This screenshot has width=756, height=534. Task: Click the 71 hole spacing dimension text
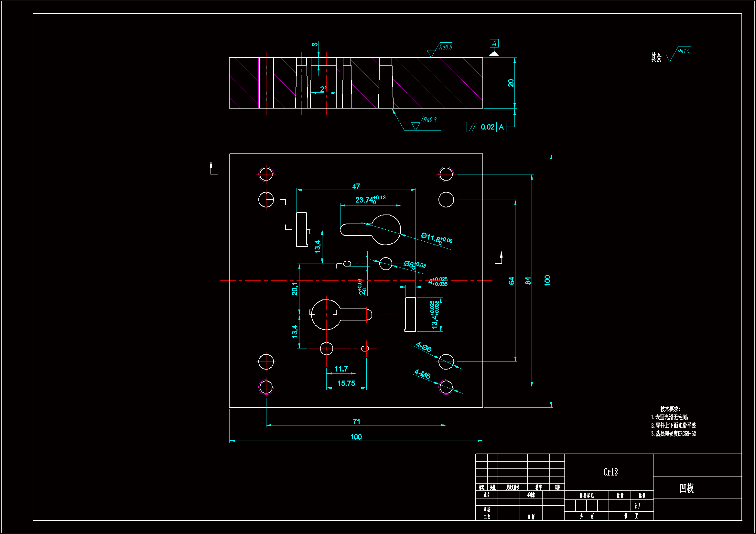tap(356, 422)
